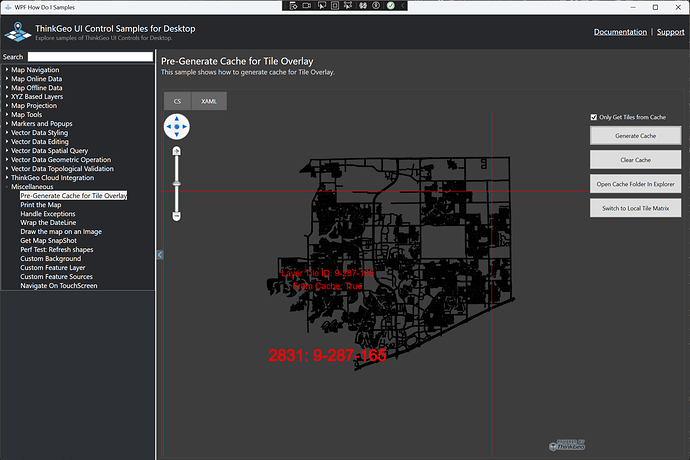Select Draw the map on an Image
This screenshot has width=690, height=460.
61,232
